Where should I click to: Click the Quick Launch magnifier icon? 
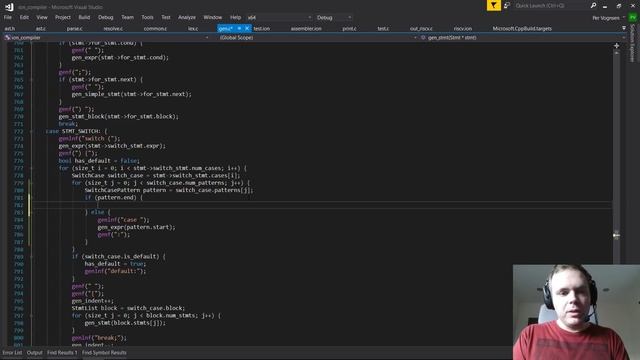(593, 6)
